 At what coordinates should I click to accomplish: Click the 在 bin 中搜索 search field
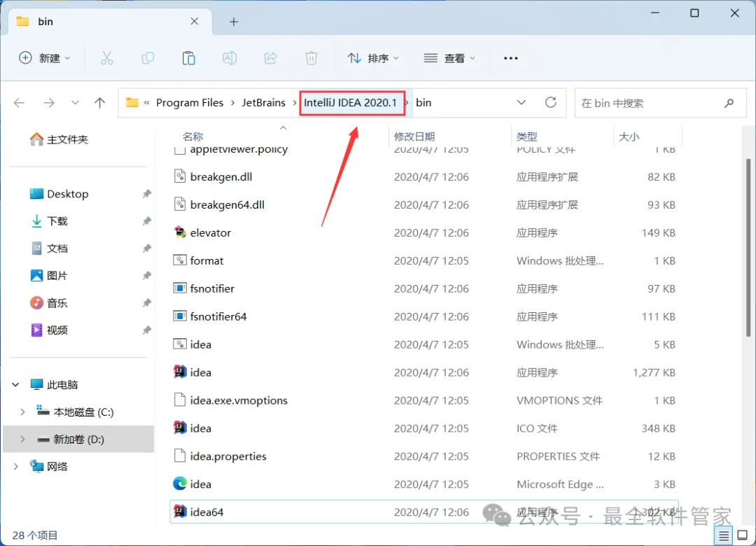[x=652, y=103]
